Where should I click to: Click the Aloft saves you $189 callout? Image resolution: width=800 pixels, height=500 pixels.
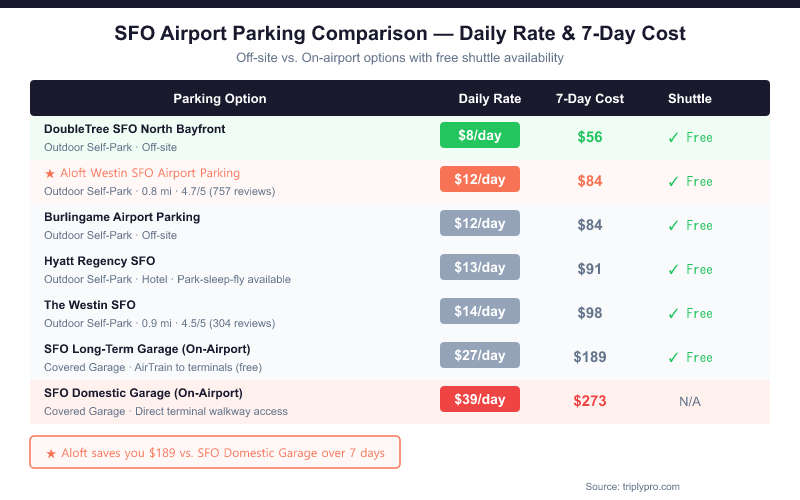[x=215, y=453]
